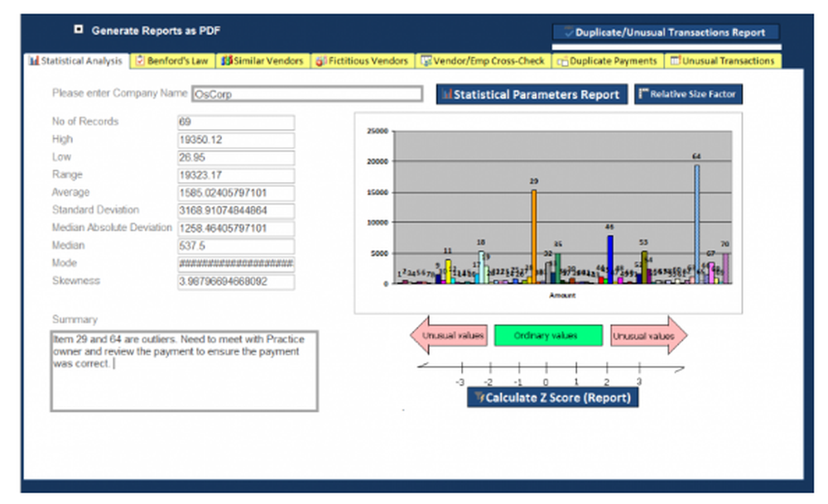Go to the Fictitious Vendors tab

point(363,60)
